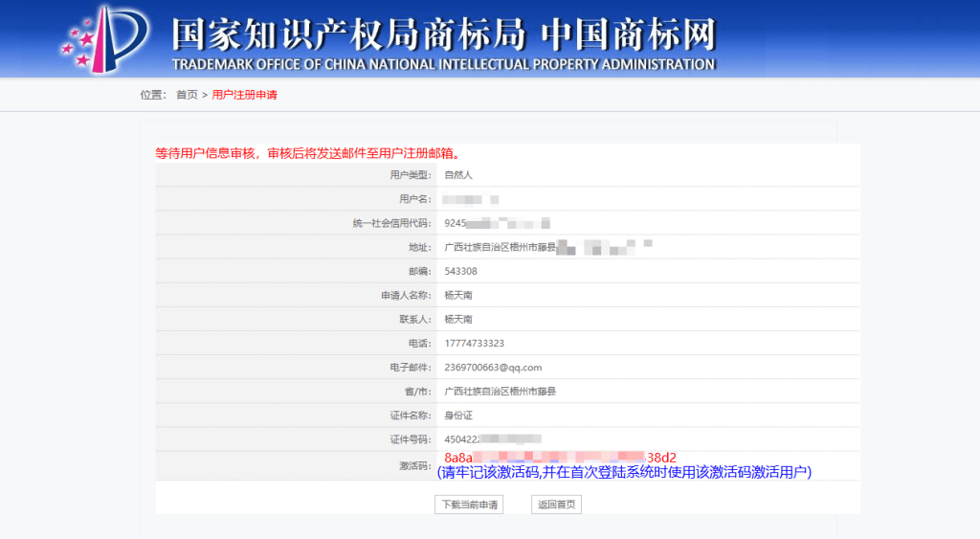Click the 下载当前申请 button
This screenshot has height=539, width=980.
pos(469,505)
